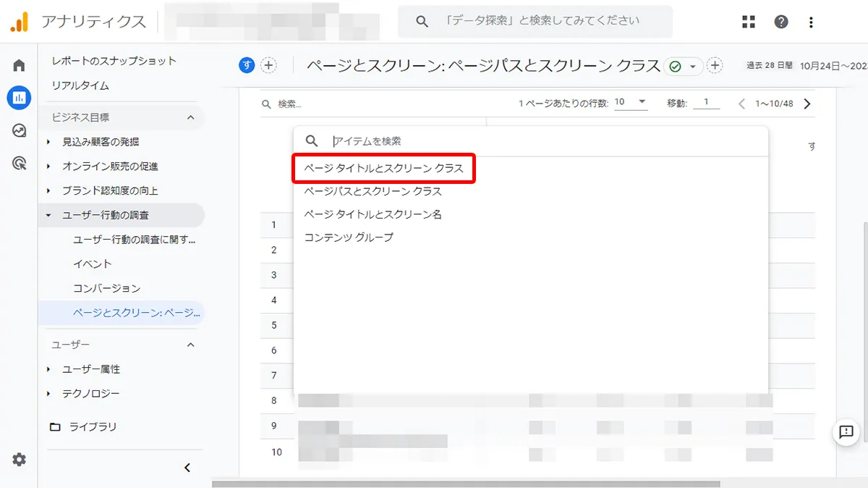Click the blue comparison badge next to the title
The height and width of the screenshot is (488, 868).
246,64
